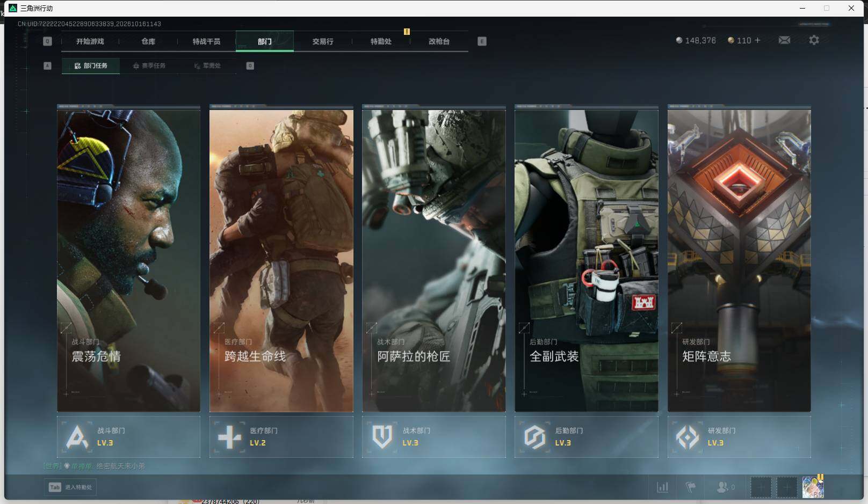
Task: Click the player avatar portrait
Action: [813, 487]
